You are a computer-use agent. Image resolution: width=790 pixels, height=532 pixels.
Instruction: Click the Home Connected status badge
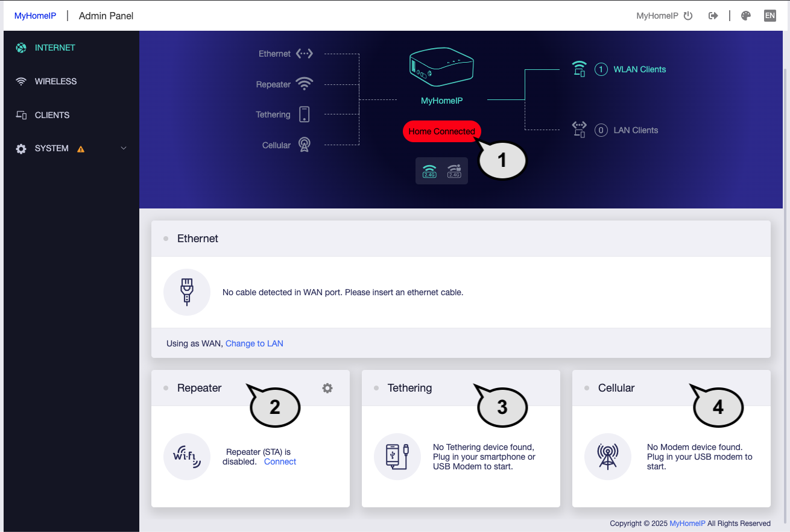coord(441,131)
